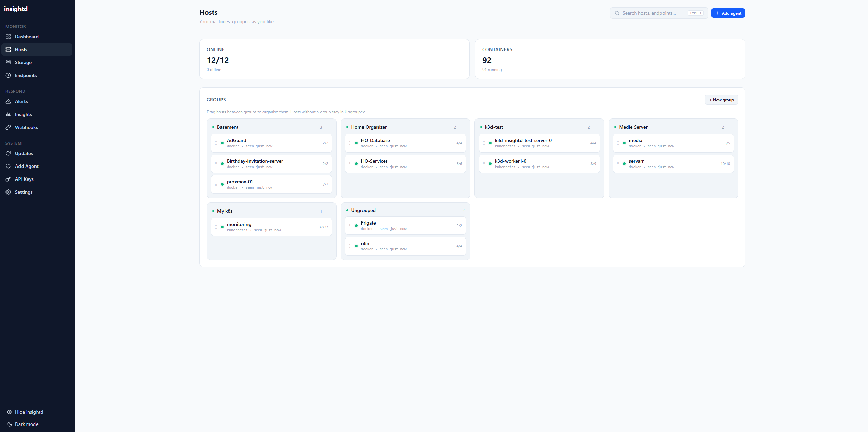Select the Ungrouped group title

point(363,210)
